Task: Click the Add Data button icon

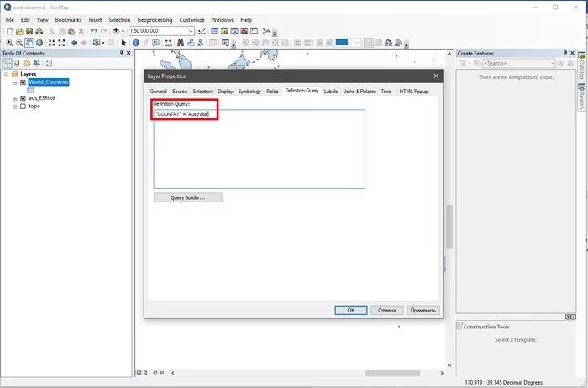Action: coord(116,31)
